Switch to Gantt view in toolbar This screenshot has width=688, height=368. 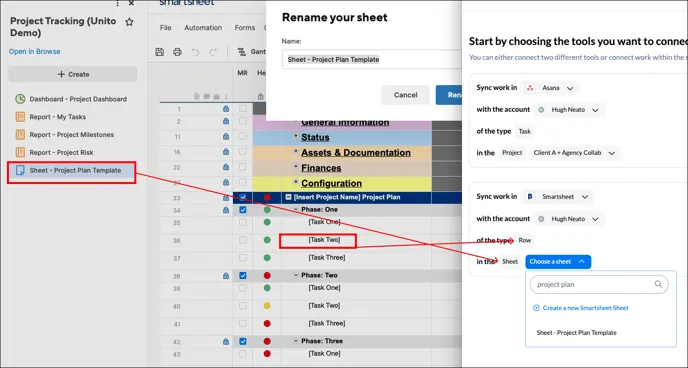tap(251, 52)
